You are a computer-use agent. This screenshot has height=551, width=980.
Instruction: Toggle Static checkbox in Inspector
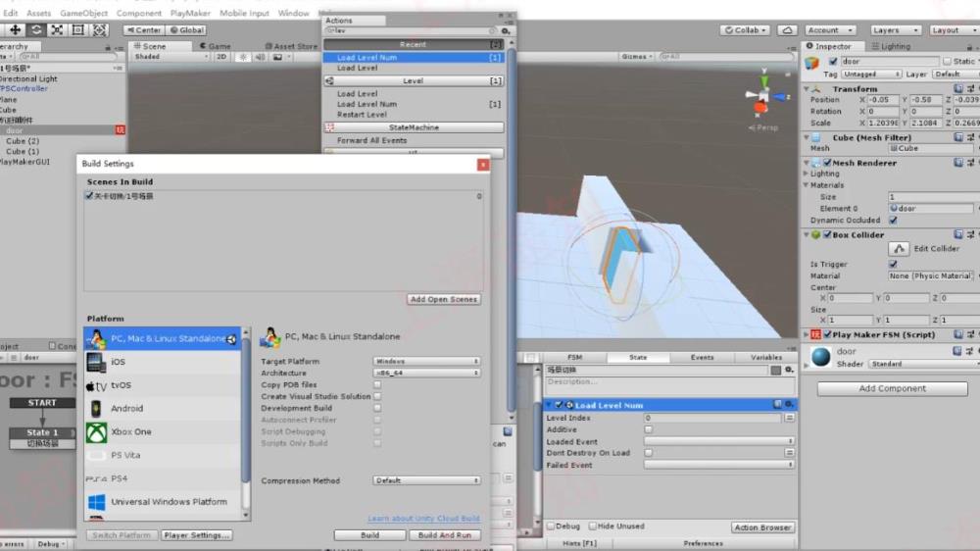pos(947,62)
